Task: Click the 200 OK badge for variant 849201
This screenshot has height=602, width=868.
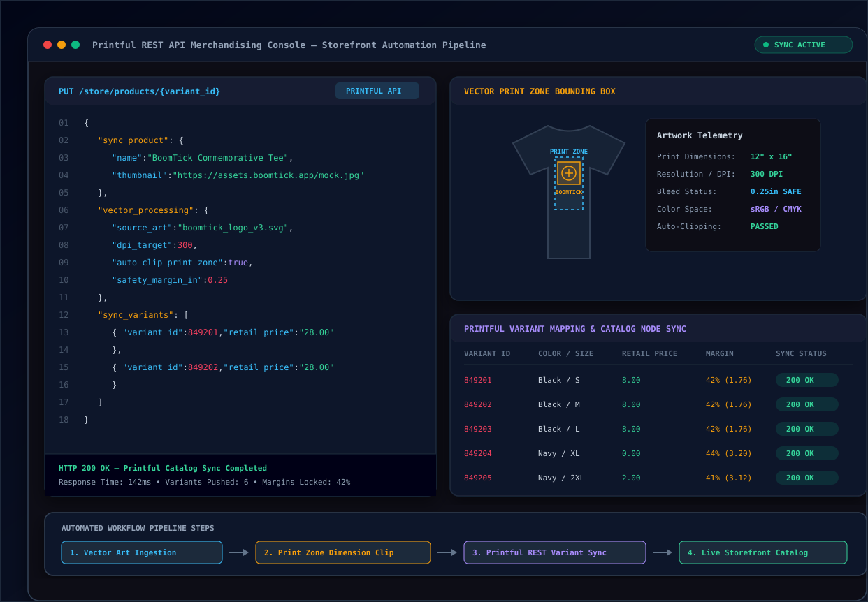Action: pyautogui.click(x=807, y=380)
